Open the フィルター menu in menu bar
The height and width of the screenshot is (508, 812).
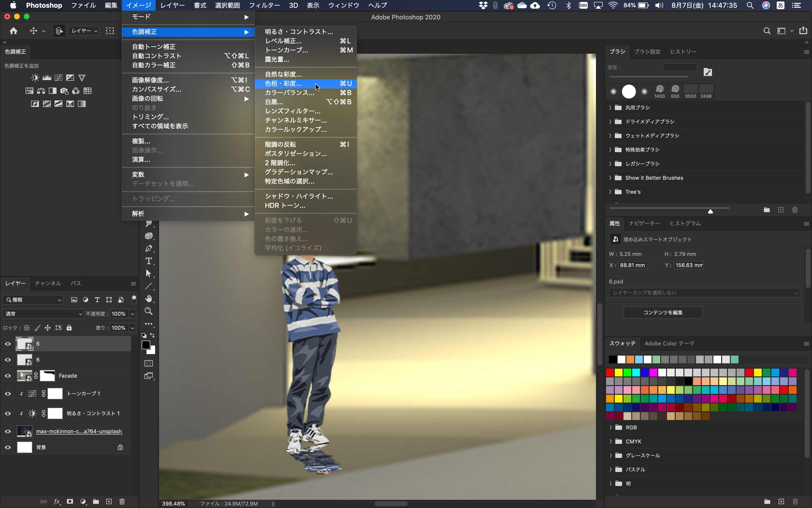264,5
